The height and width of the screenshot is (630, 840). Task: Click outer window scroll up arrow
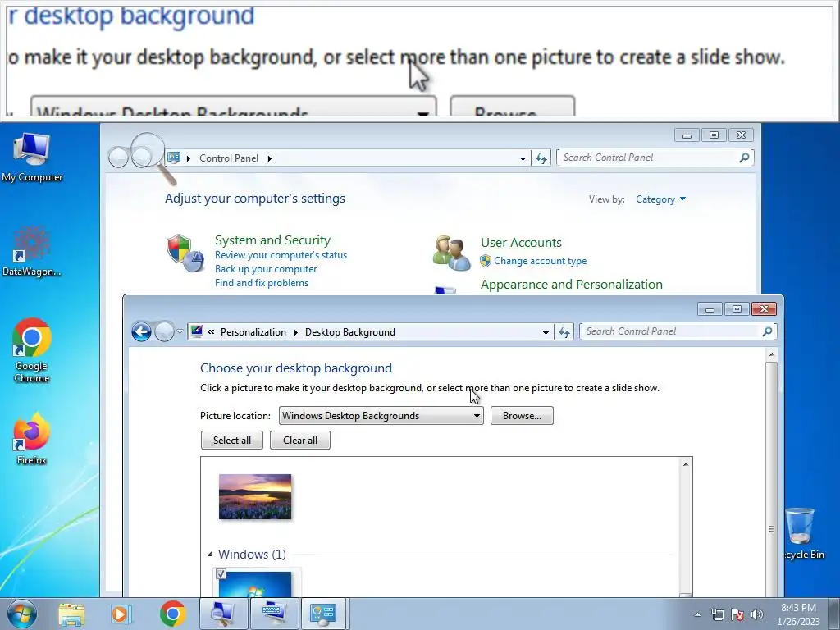(x=771, y=354)
